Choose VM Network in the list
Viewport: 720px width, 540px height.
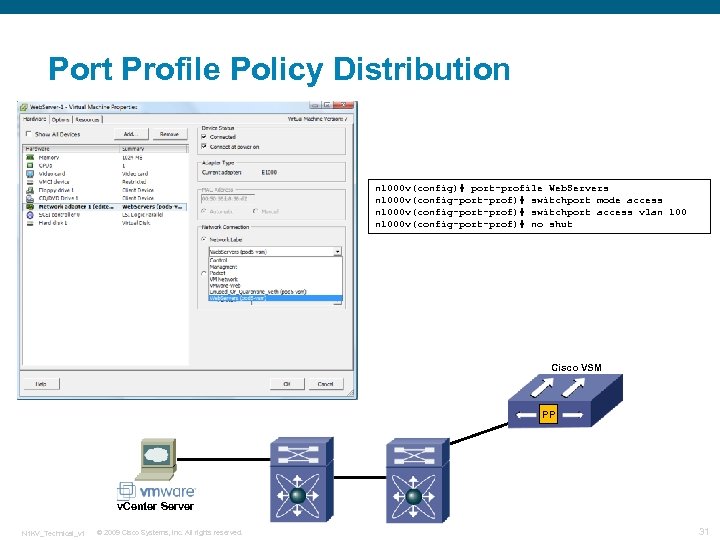(x=276, y=279)
